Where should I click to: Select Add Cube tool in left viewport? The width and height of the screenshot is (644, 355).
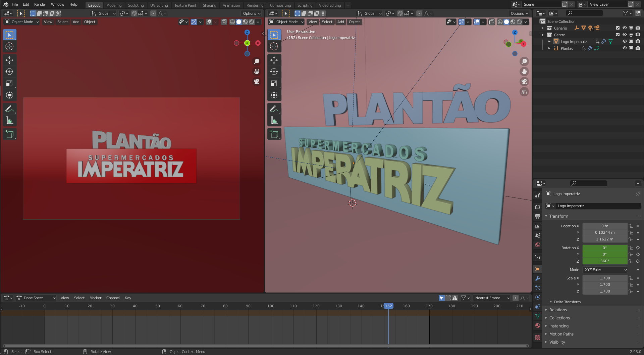pos(9,134)
